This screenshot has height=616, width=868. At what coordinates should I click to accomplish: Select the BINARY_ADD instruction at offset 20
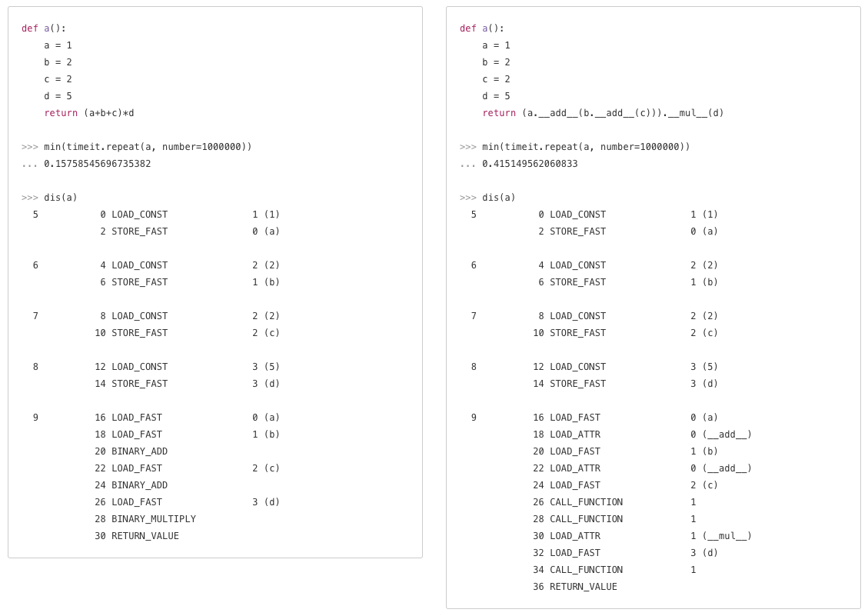click(x=131, y=451)
